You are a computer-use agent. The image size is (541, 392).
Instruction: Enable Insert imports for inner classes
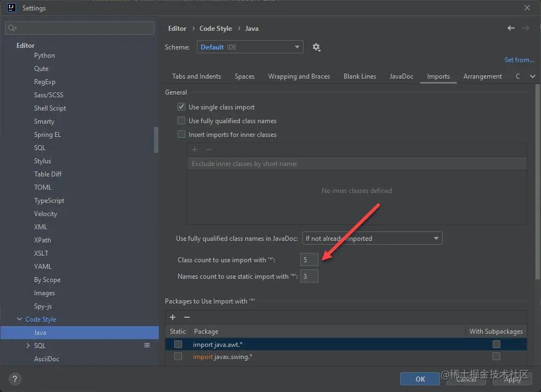[181, 134]
